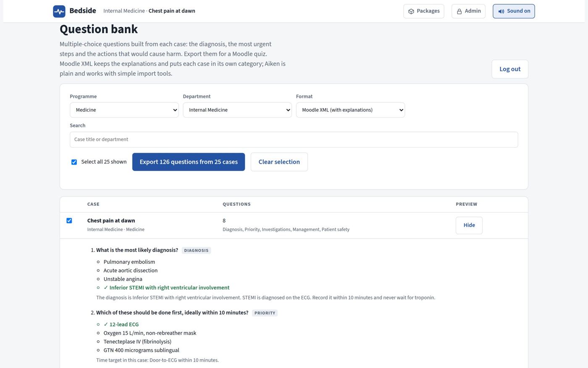This screenshot has width=588, height=368.
Task: Toggle the Select all 25 shown checkbox
Action: click(x=74, y=162)
